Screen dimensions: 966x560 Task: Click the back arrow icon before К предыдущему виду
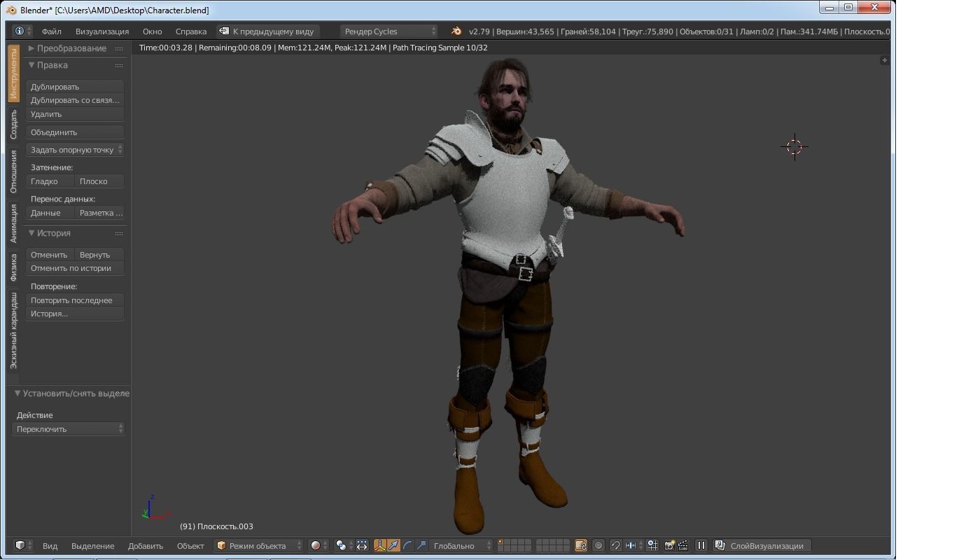[224, 31]
